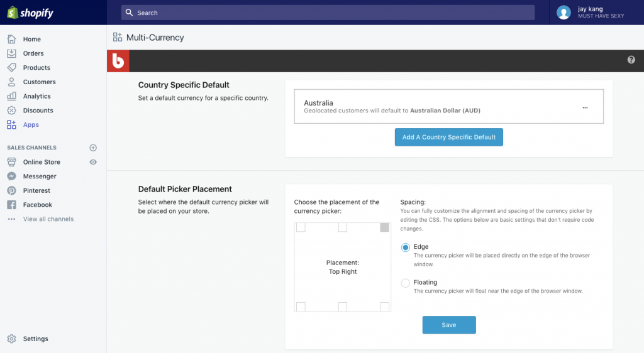
Task: Select the Floating spacing option
Action: pos(406,283)
